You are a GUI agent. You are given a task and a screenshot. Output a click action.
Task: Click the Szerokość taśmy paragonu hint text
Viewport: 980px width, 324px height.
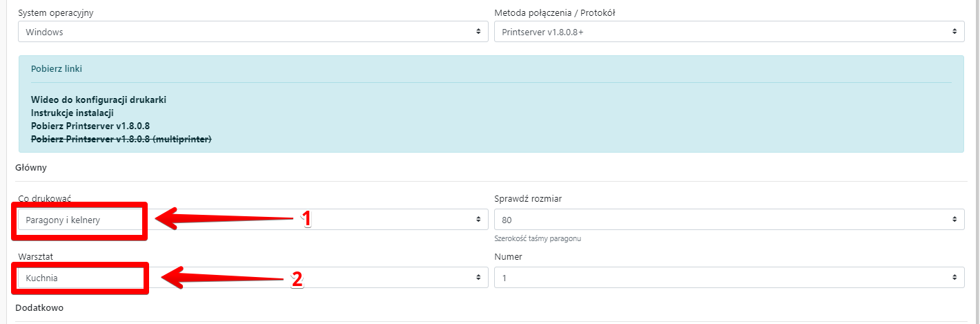(538, 239)
